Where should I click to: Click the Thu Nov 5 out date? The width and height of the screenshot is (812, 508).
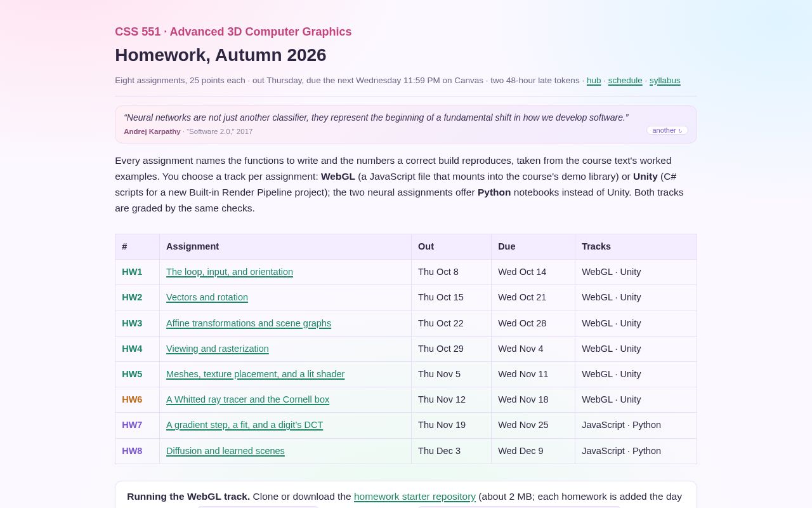439,374
